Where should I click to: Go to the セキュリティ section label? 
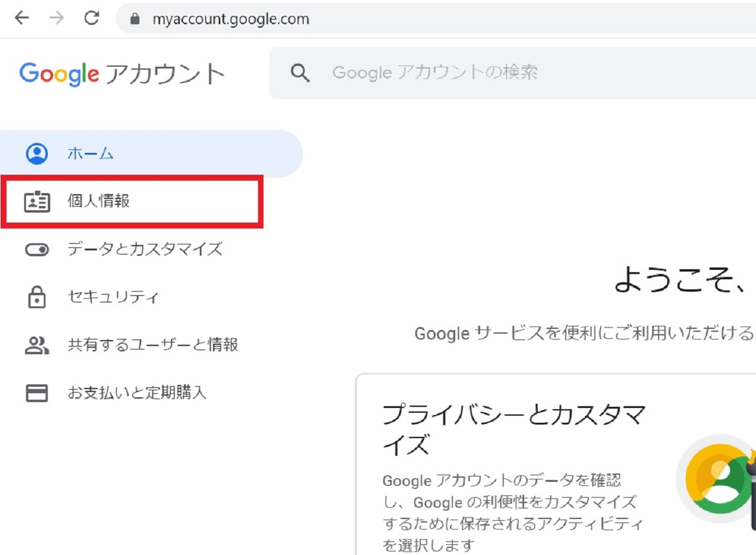click(x=113, y=297)
